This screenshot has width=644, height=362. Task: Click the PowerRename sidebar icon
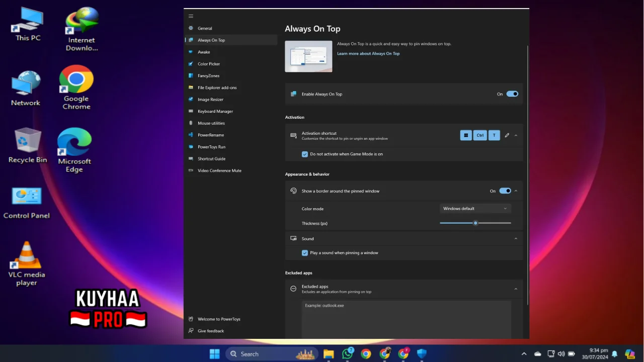point(191,135)
